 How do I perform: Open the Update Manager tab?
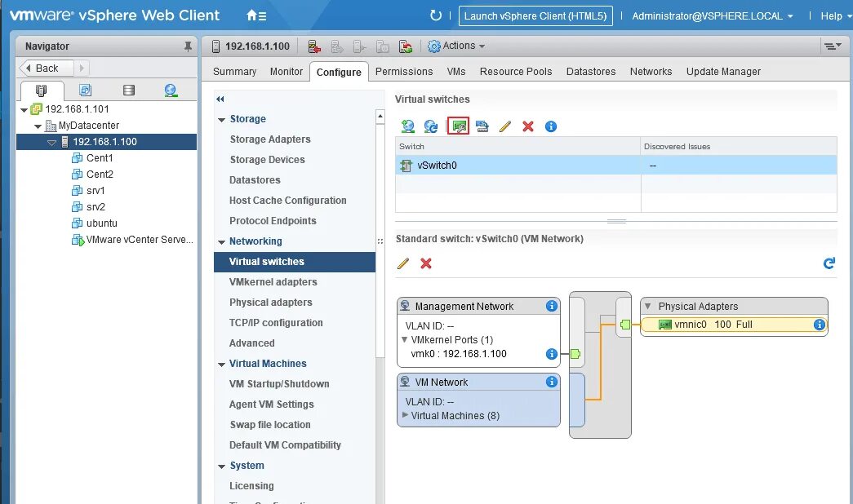(x=723, y=72)
